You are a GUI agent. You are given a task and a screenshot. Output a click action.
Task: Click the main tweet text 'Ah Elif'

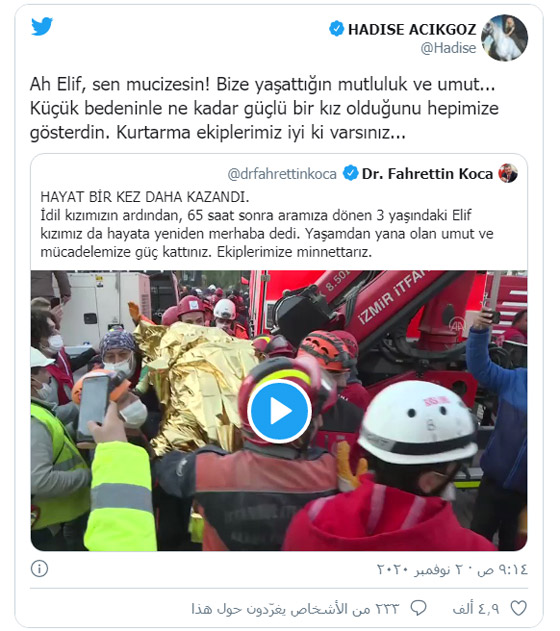click(x=58, y=85)
